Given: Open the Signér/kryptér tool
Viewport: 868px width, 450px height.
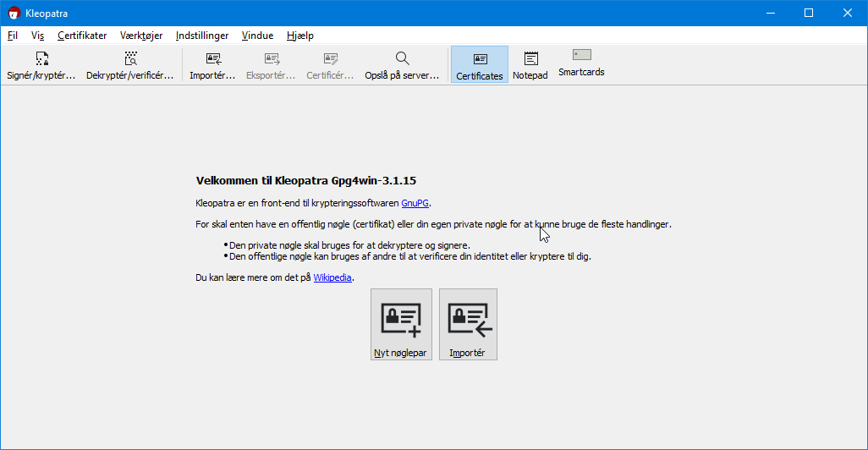Looking at the screenshot, I should [x=41, y=65].
